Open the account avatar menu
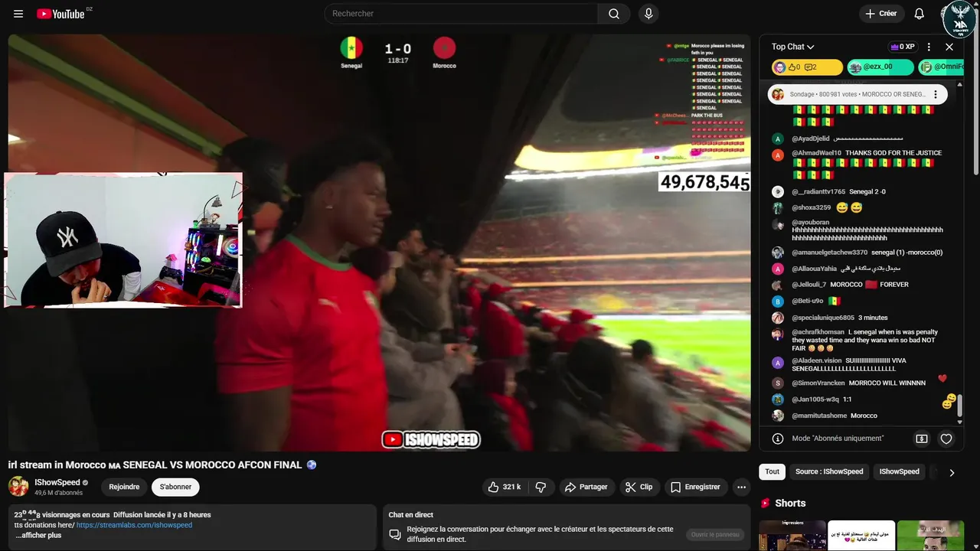The height and width of the screenshot is (551, 980). click(x=959, y=19)
